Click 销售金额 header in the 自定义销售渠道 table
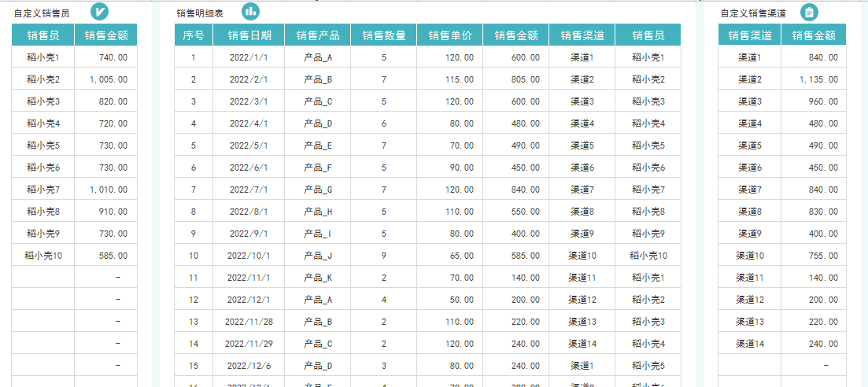 [814, 35]
